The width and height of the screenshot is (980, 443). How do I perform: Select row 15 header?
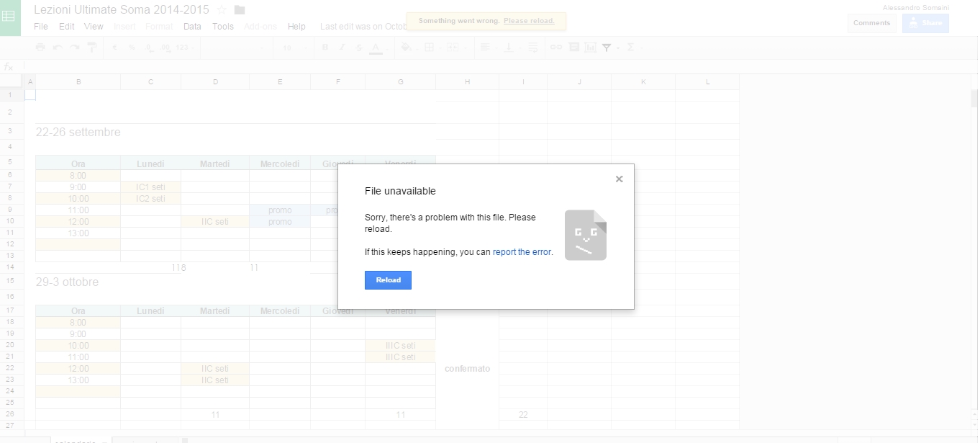click(11, 280)
